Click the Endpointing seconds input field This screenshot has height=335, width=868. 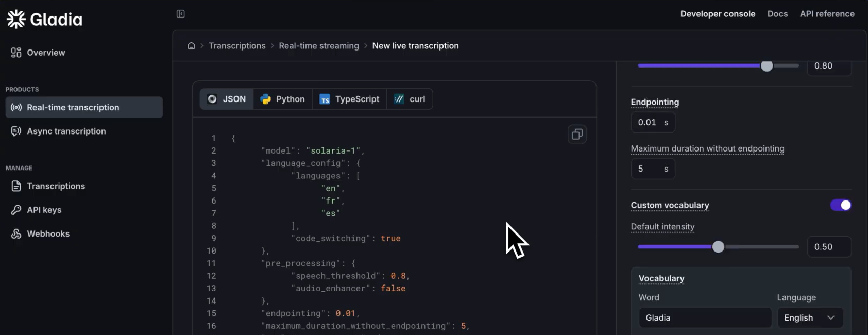pyautogui.click(x=653, y=122)
